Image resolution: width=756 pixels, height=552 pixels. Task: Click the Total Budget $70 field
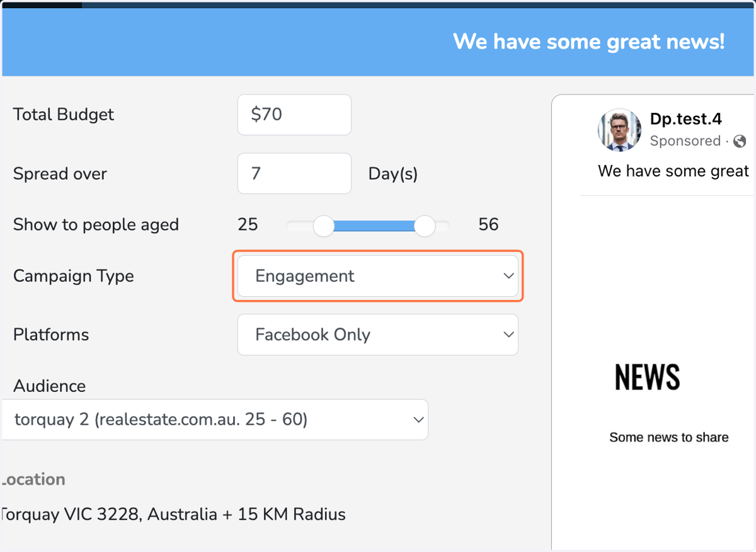coord(294,115)
